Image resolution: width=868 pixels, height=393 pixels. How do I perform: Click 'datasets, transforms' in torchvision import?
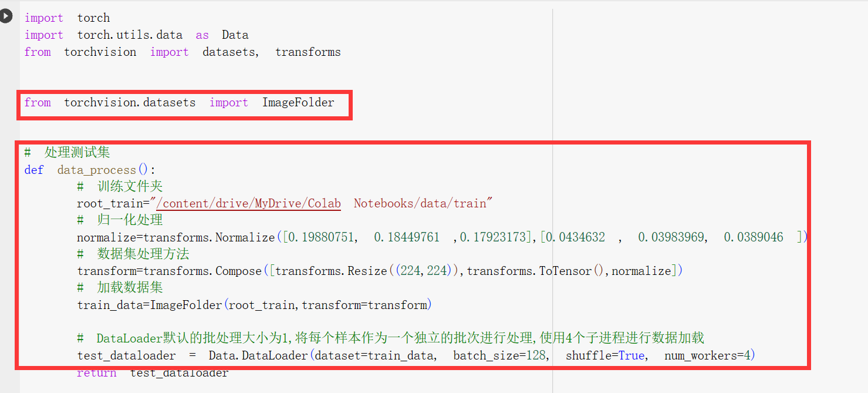271,52
